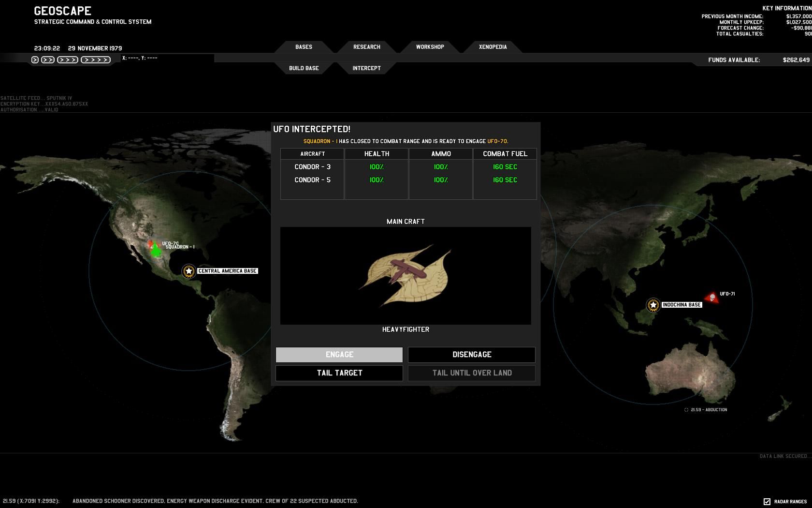Image resolution: width=812 pixels, height=508 pixels.
Task: Set time to single-arrow slowest speed
Action: 35,60
